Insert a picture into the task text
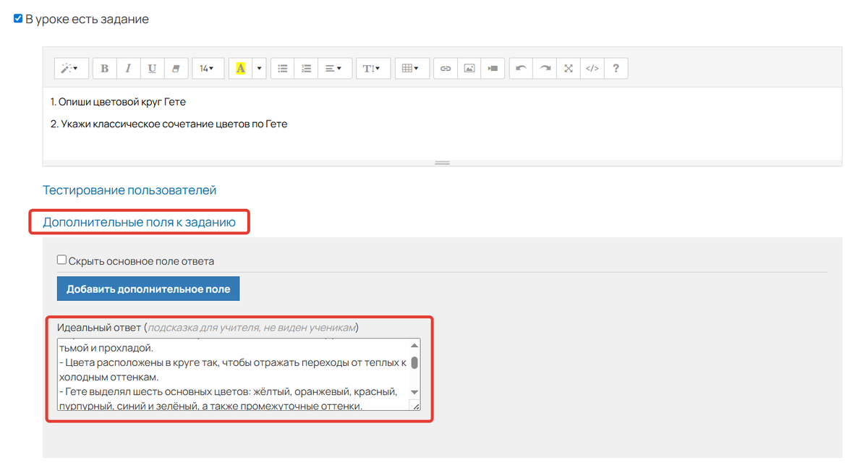Screen dimensions: 868x473 (x=469, y=68)
